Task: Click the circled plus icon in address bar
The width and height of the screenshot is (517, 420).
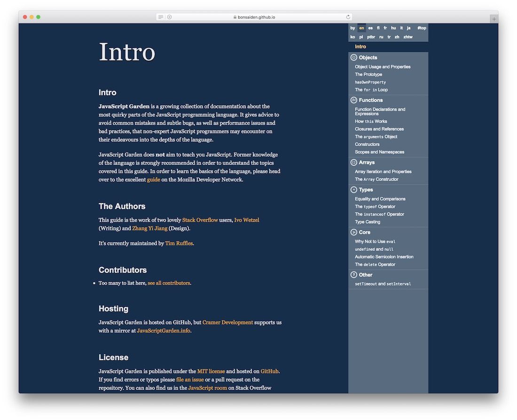Action: tap(170, 17)
